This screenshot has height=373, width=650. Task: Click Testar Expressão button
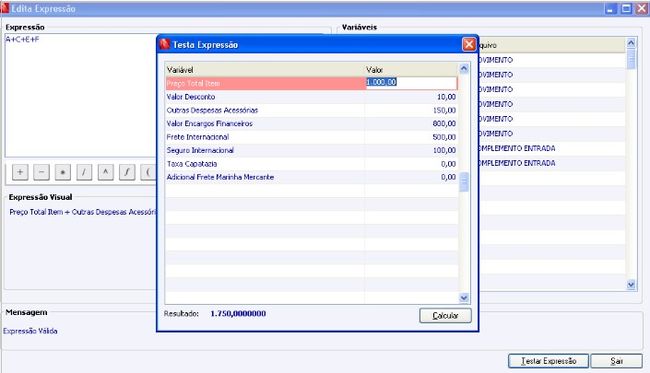[548, 361]
